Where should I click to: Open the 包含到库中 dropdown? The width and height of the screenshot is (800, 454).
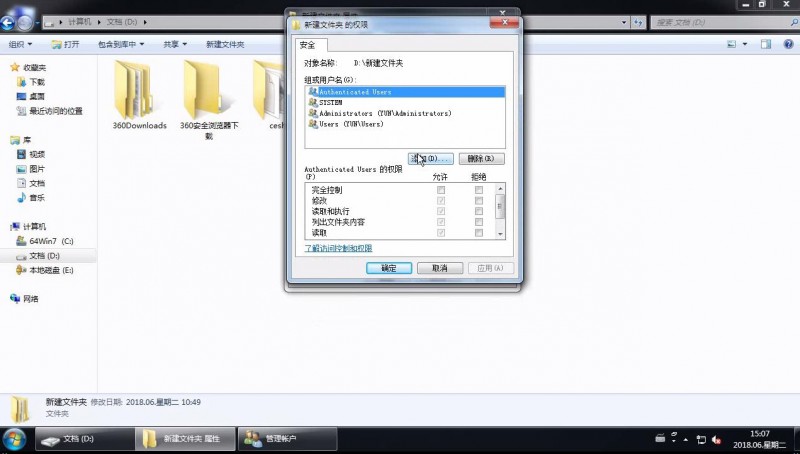coord(121,44)
